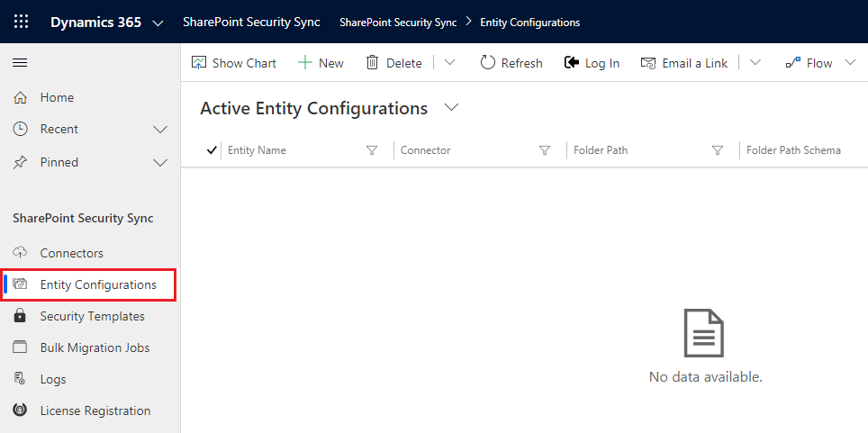Click Folder Path Schema column header
868x433 pixels.
coord(793,150)
